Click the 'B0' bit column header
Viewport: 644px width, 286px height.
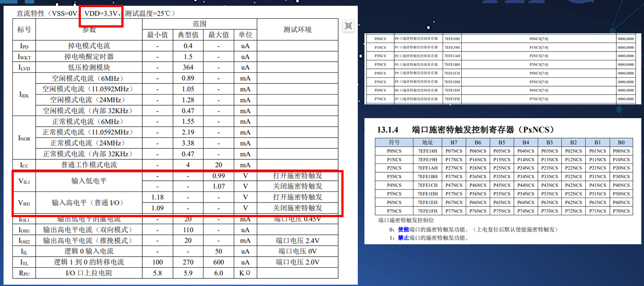pyautogui.click(x=621, y=143)
